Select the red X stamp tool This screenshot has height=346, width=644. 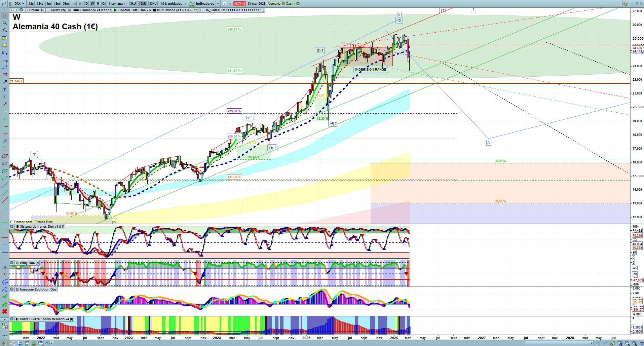[x=5, y=311]
